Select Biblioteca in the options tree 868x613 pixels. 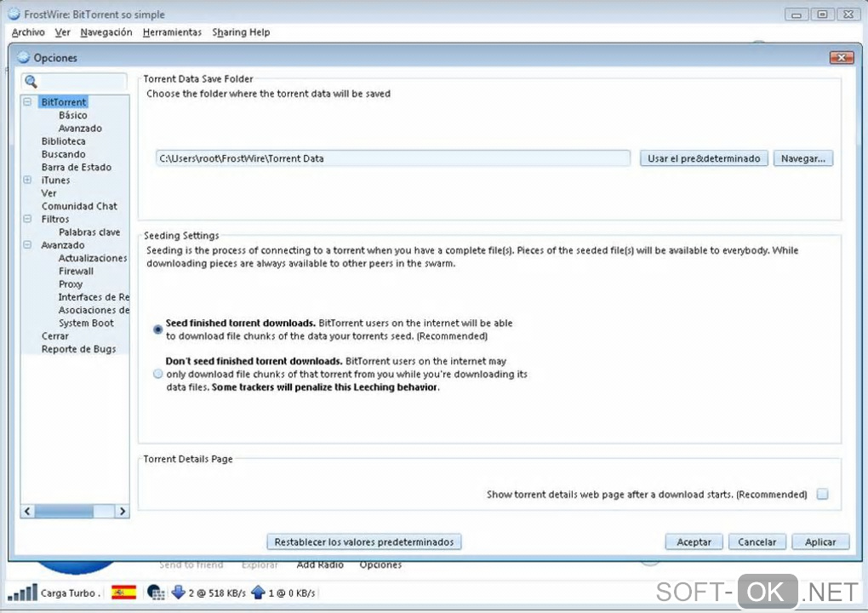pos(63,141)
